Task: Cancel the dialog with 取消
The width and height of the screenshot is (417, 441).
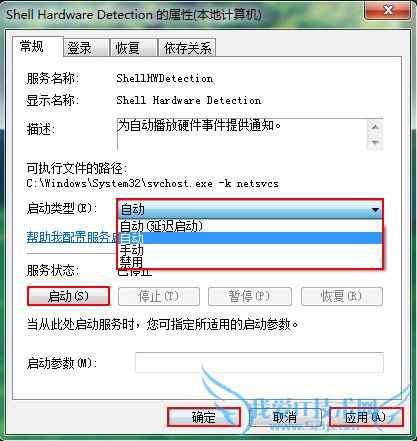Action: click(x=285, y=417)
